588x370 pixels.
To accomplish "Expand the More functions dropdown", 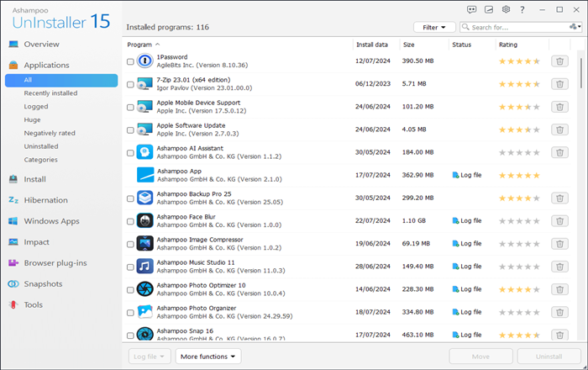I will [x=208, y=357].
